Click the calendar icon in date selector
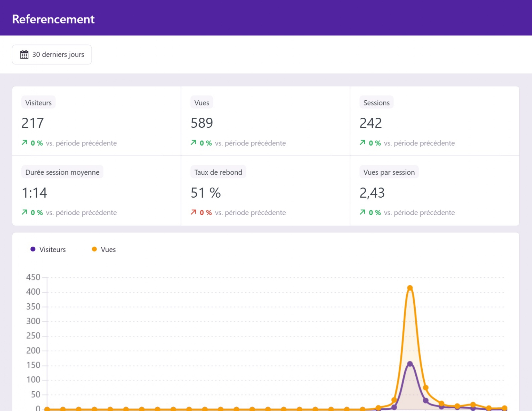This screenshot has width=532, height=411. point(24,54)
